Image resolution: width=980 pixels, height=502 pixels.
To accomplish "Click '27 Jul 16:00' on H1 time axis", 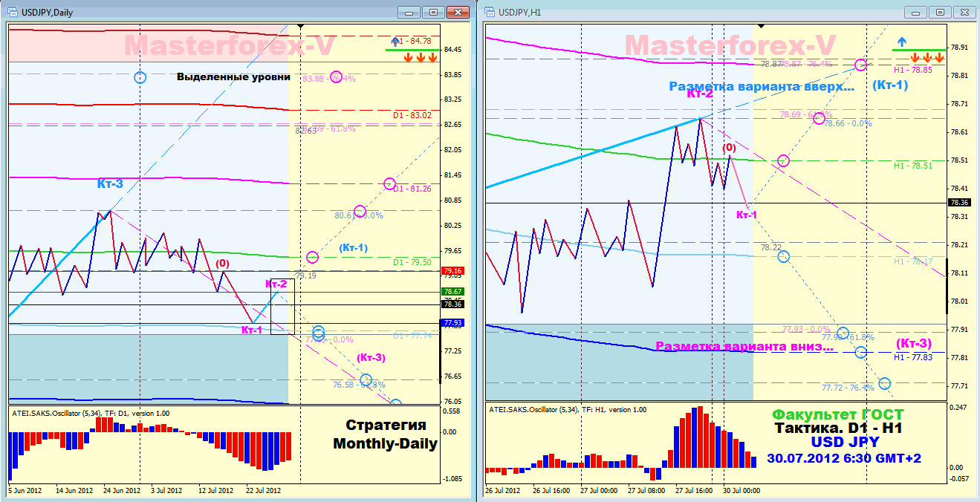I will (x=695, y=490).
